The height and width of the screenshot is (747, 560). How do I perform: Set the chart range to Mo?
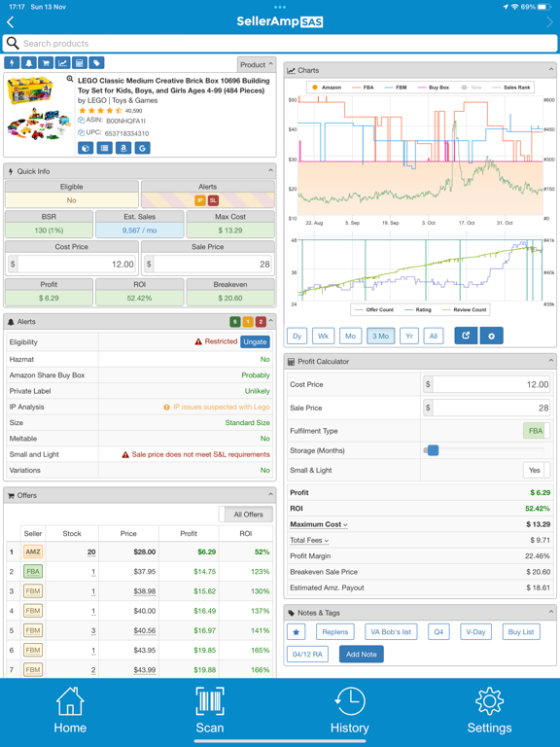350,336
